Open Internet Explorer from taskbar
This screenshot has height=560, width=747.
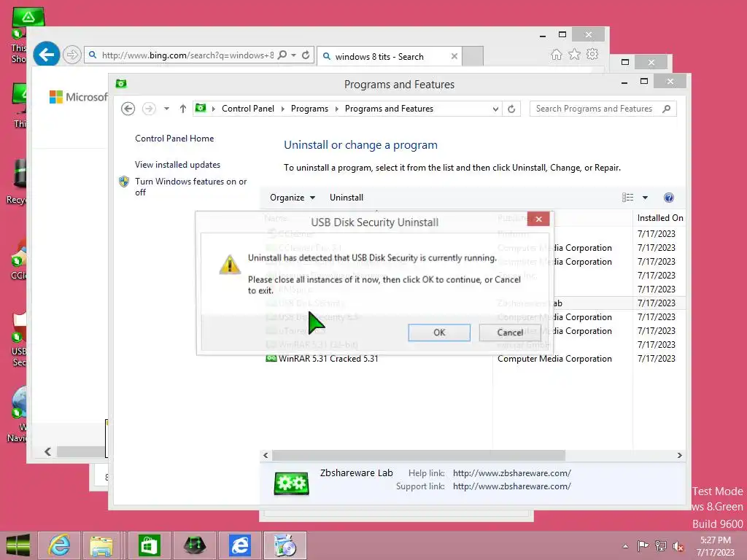click(59, 545)
